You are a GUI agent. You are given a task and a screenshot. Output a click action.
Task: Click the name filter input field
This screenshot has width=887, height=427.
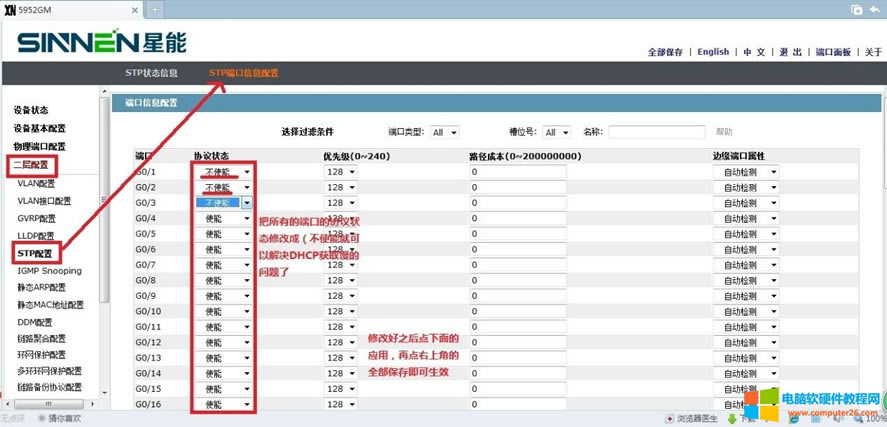point(657,132)
